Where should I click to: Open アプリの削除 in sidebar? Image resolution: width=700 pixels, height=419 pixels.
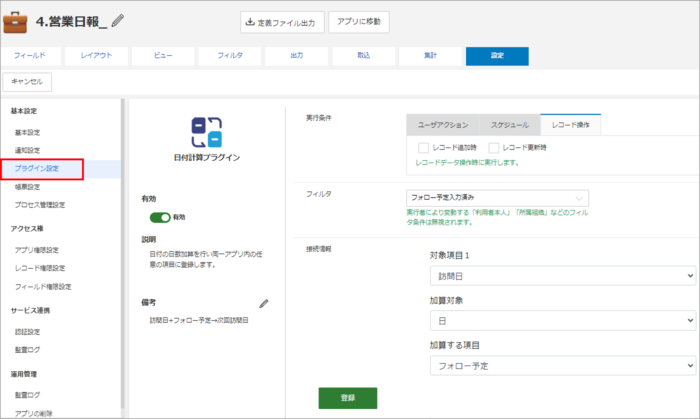tap(33, 414)
